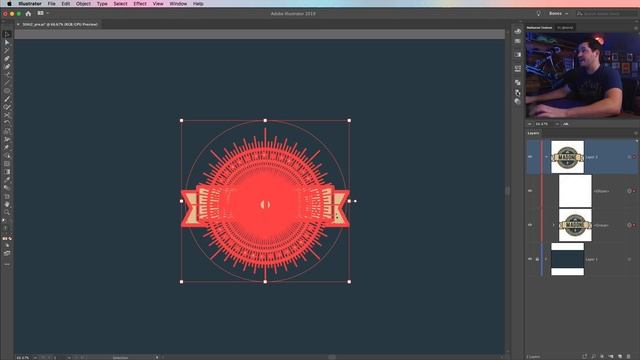Toggle the lock on Layer 1

click(x=537, y=259)
